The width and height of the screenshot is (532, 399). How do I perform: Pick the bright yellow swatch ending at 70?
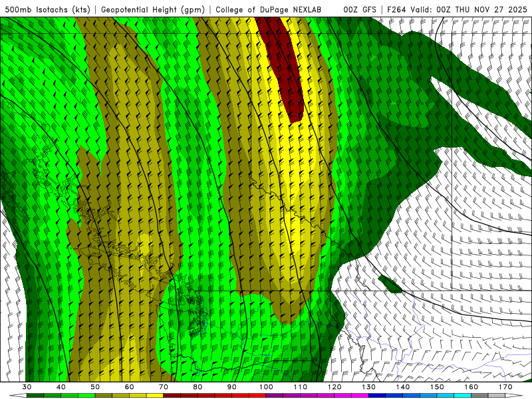(x=155, y=396)
